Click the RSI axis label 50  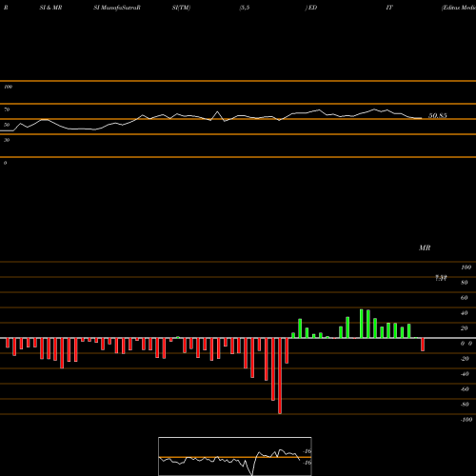(7, 125)
